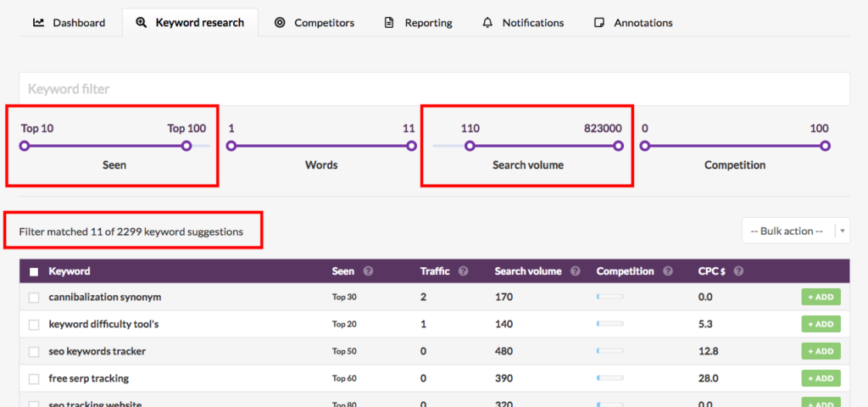This screenshot has height=407, width=868.
Task: Open the Annotations tab
Action: pyautogui.click(x=634, y=23)
